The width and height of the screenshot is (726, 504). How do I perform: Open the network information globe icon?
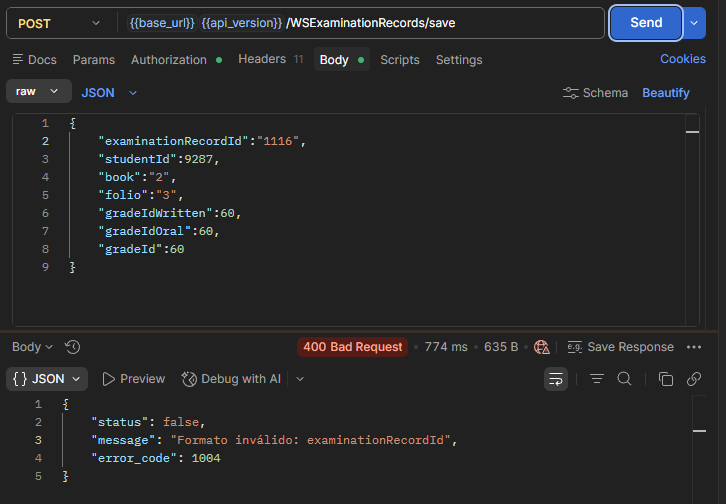541,347
